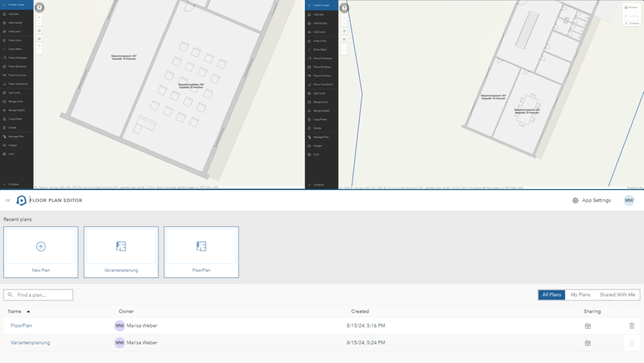Open FloorPlan recent plan card
This screenshot has width=644, height=363.
coord(201,252)
